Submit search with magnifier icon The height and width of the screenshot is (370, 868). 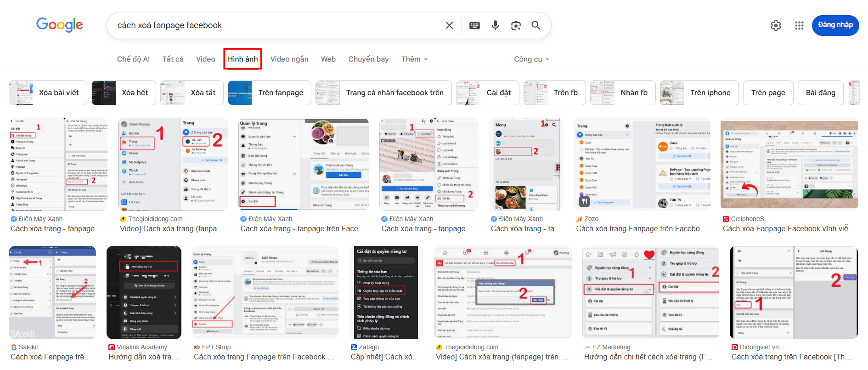click(536, 25)
